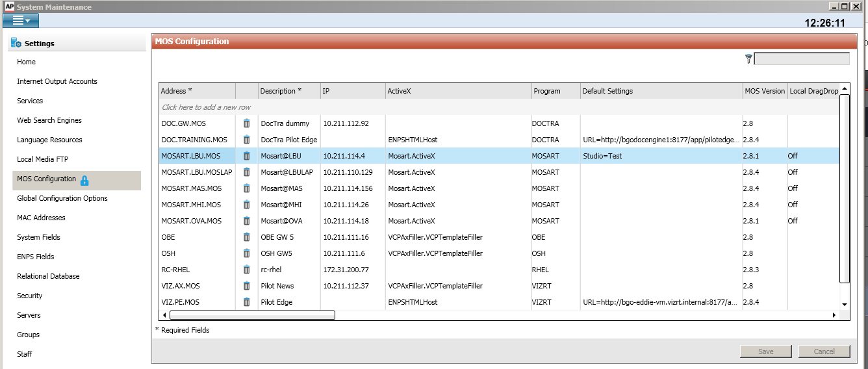Open the main hamburger menu dropdown
Screen dimensions: 868x369
(x=21, y=21)
